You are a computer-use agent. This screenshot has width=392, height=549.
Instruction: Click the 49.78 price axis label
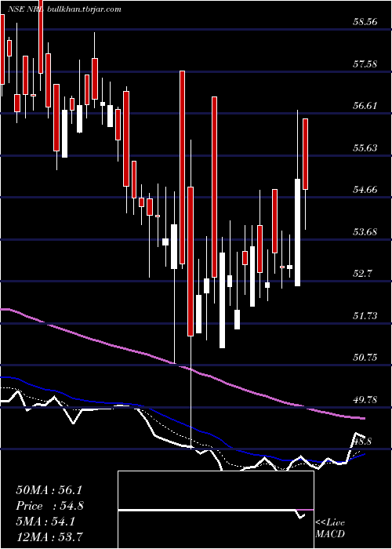pyautogui.click(x=365, y=399)
